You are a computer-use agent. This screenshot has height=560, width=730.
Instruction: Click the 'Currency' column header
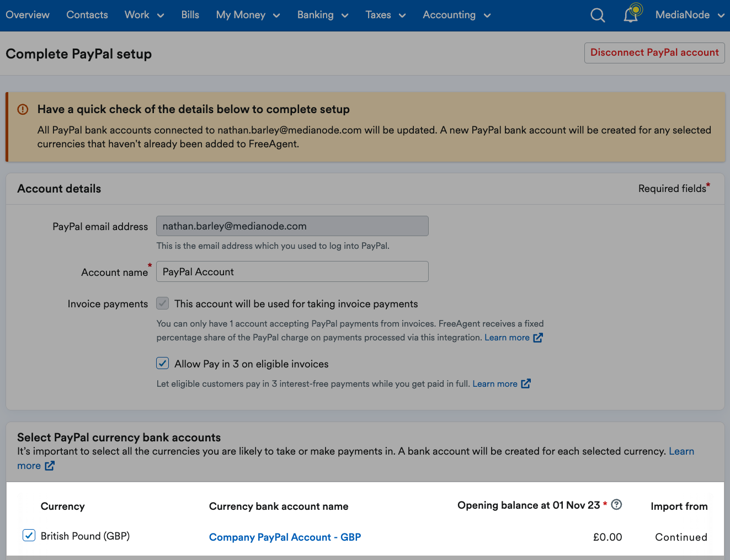point(63,506)
